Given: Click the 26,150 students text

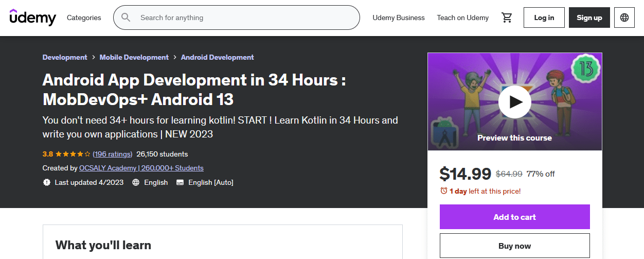Looking at the screenshot, I should pyautogui.click(x=162, y=154).
